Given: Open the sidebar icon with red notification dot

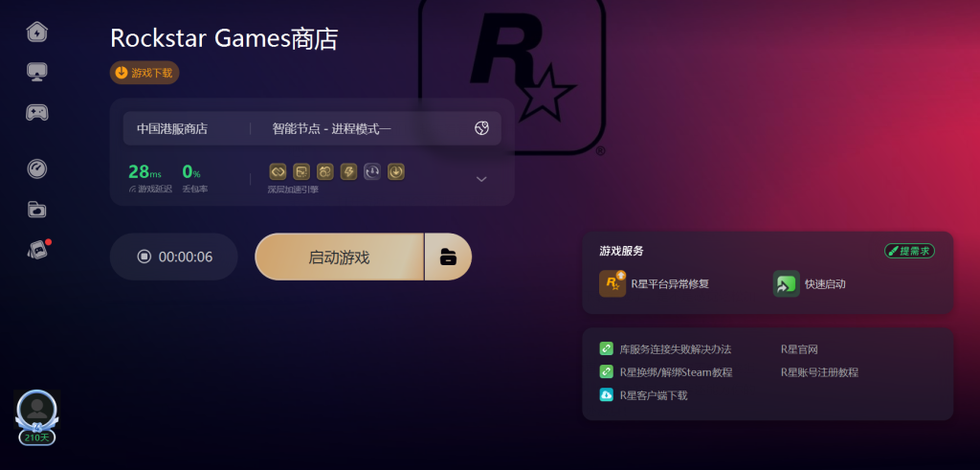Looking at the screenshot, I should (x=38, y=250).
